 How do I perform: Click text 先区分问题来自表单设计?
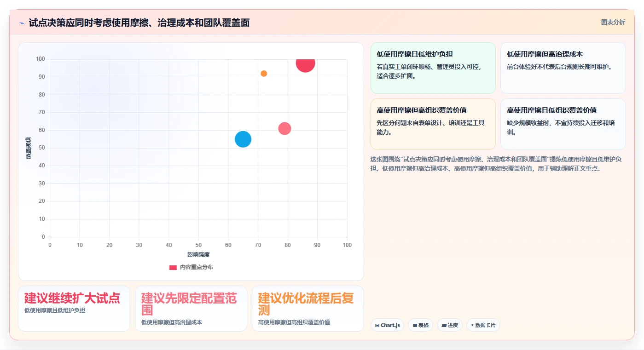430,127
